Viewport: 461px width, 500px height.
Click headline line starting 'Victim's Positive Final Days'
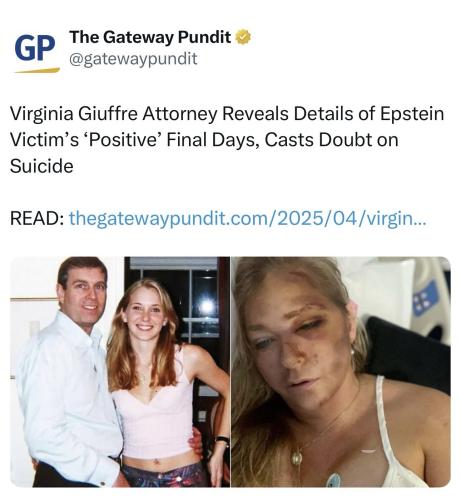(x=204, y=140)
